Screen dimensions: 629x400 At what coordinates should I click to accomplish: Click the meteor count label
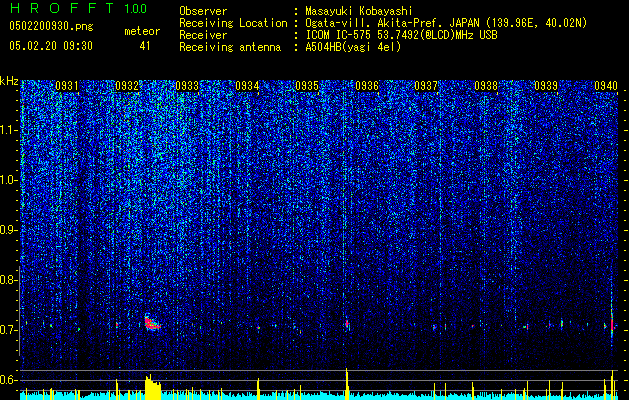142,31
